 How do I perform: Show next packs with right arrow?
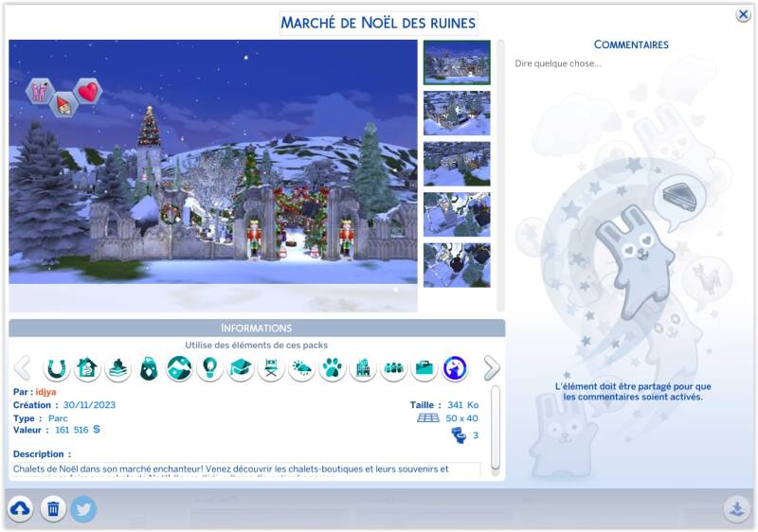point(491,368)
